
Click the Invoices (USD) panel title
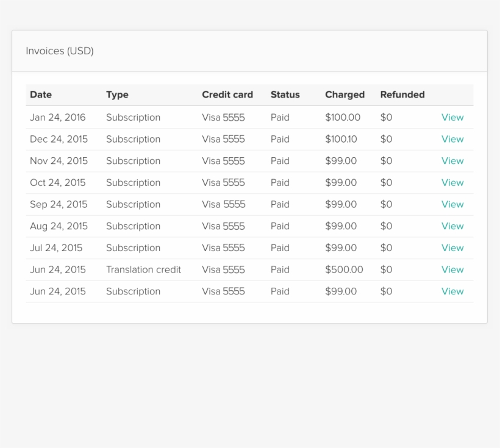coord(59,51)
